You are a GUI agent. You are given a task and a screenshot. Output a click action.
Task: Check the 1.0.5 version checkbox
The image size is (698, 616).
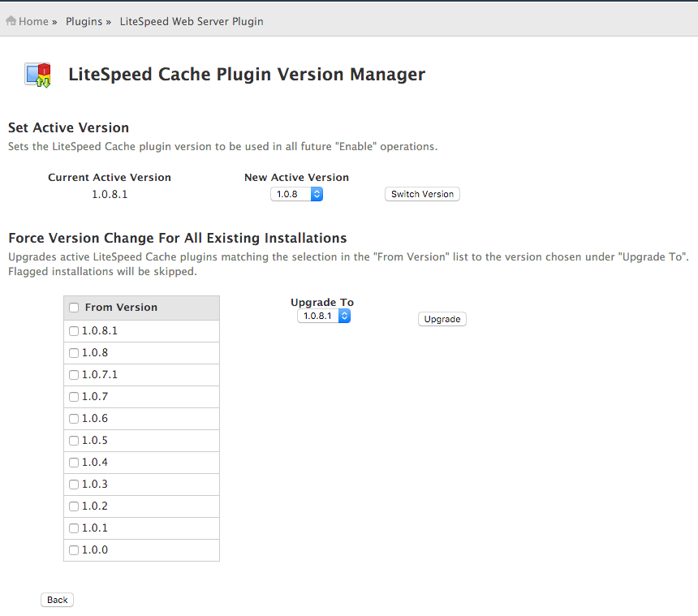[74, 441]
